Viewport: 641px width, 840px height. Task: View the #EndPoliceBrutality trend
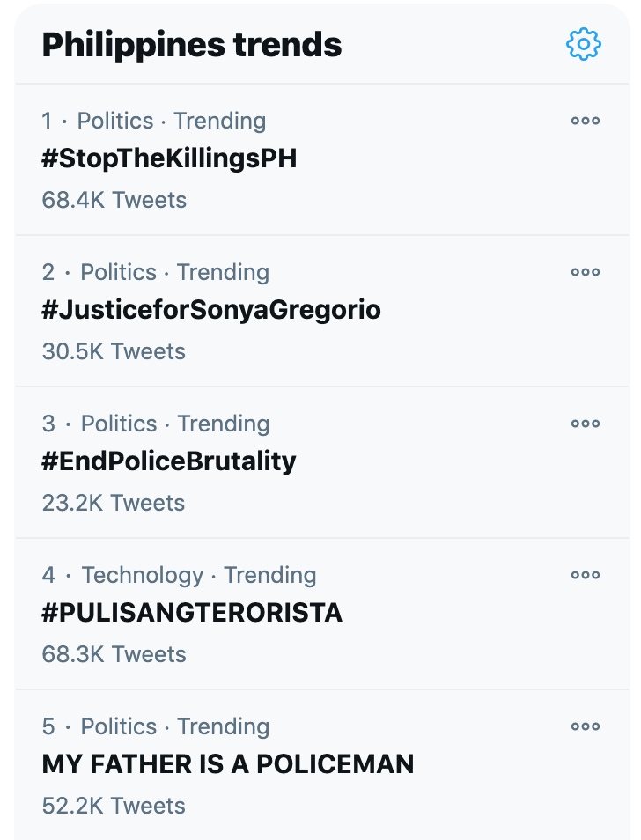point(169,461)
